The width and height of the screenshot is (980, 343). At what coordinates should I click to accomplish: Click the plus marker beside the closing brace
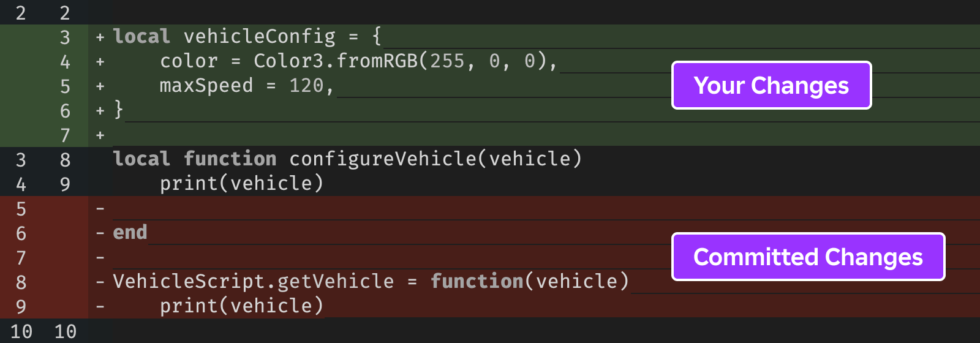click(100, 111)
